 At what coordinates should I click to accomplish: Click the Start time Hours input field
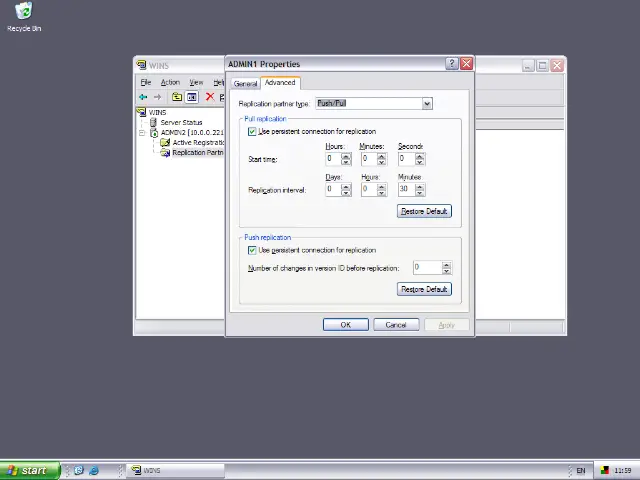coord(333,159)
